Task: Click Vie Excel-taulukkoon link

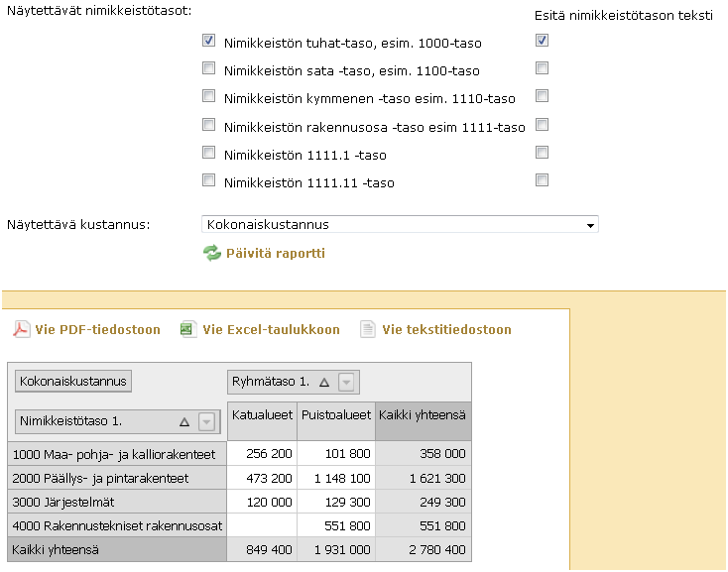Action: (x=271, y=330)
